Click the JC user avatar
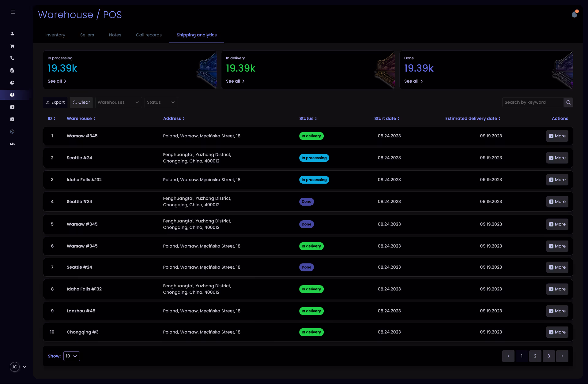The height and width of the screenshot is (384, 588). 15,367
